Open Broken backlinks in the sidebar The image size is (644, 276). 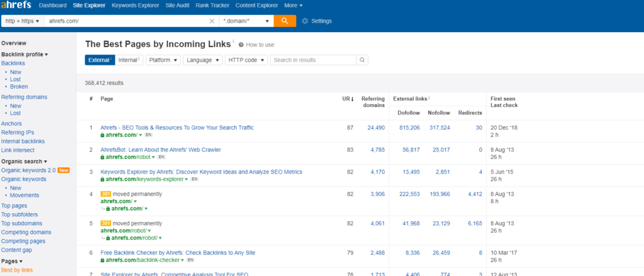click(19, 87)
